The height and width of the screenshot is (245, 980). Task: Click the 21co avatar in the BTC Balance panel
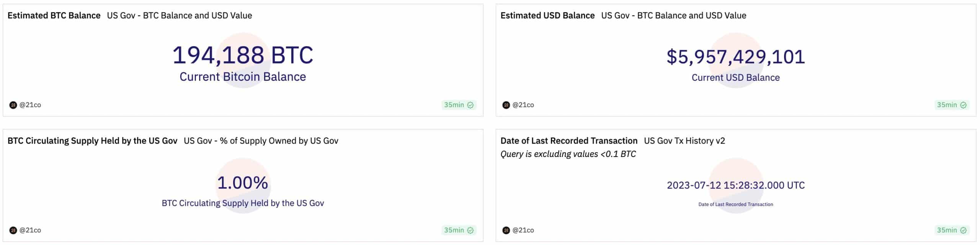coord(13,105)
